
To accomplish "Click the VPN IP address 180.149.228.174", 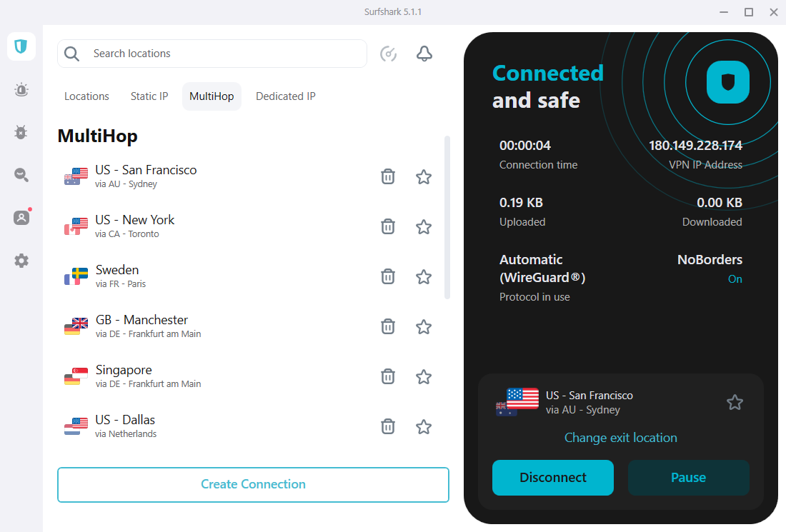I will 695,145.
